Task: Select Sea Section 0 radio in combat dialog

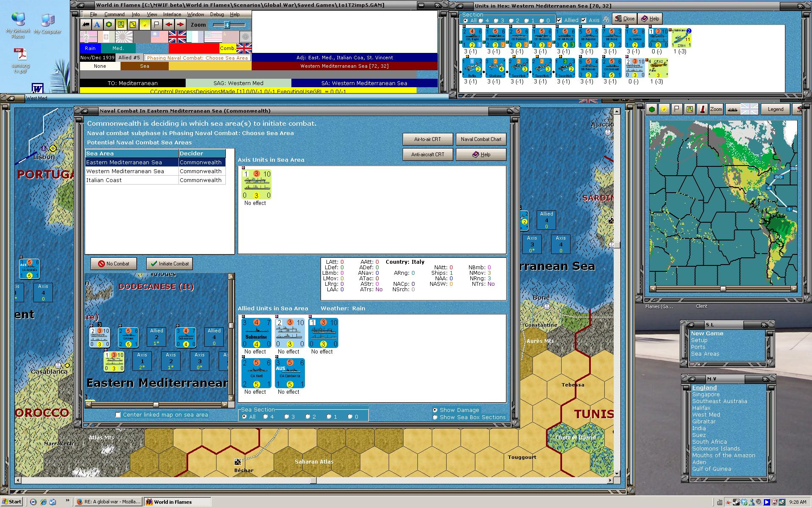Action: 350,417
